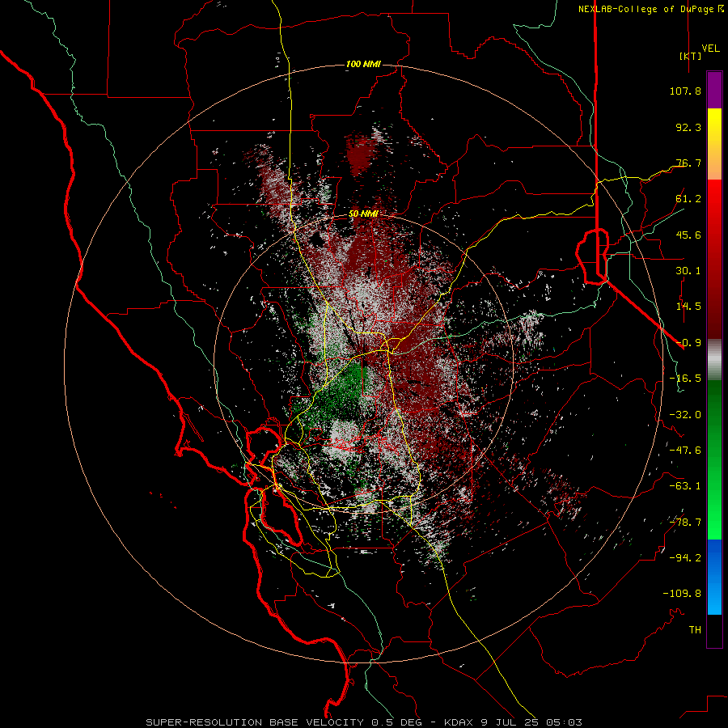Click the purple segment of color bar
This screenshot has height=728, width=728.
[714, 90]
